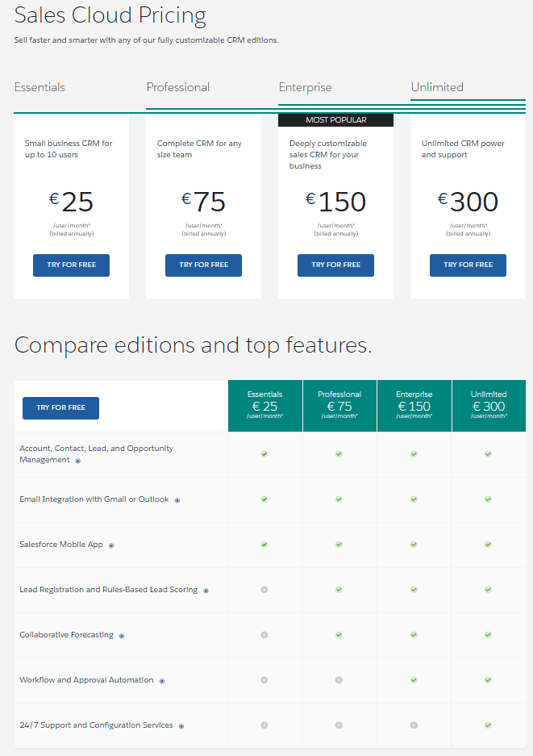Click Enterprise checkmark for Email Integration row
The height and width of the screenshot is (756, 533).
point(414,499)
